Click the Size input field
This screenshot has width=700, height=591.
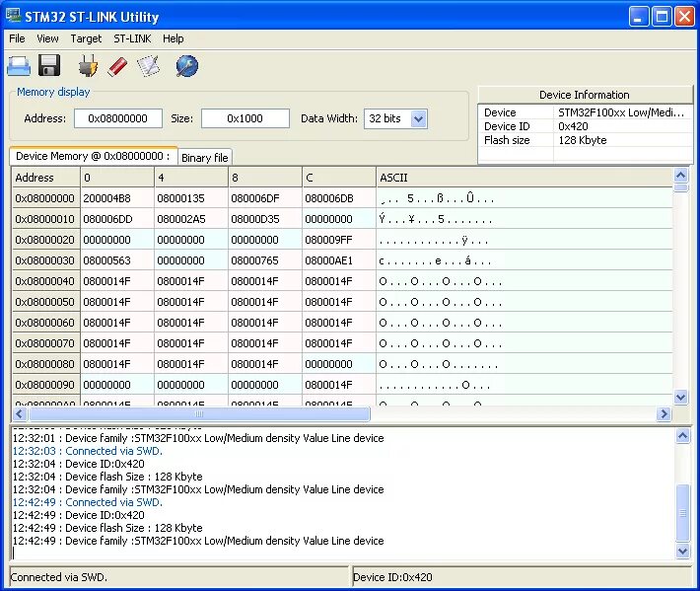[245, 118]
